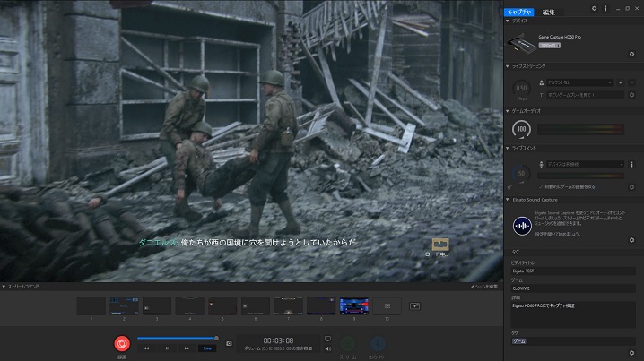This screenshot has height=361, width=644.
Task: Click the Elgato Sound Capture waveform icon
Action: tap(522, 226)
